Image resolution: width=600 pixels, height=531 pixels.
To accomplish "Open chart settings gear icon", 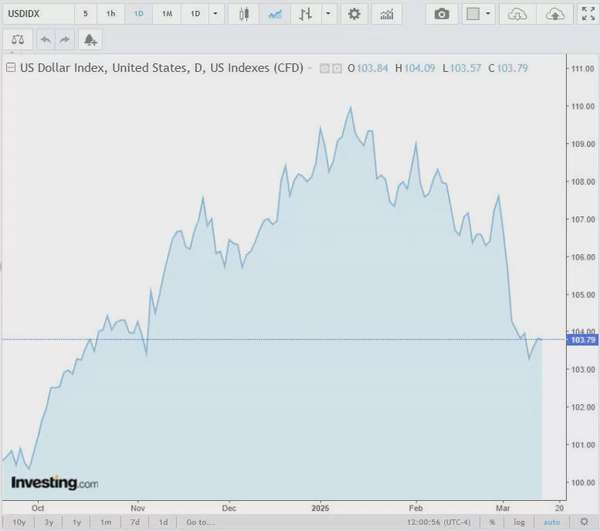I will click(x=354, y=14).
